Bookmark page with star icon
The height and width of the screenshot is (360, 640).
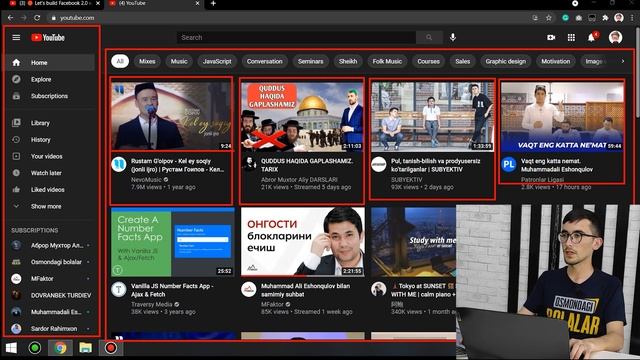point(549,18)
